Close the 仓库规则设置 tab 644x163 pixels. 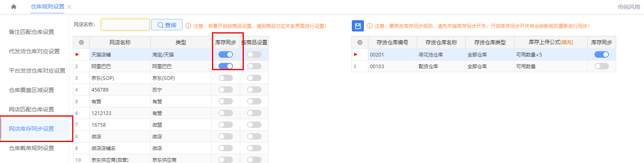(x=69, y=7)
